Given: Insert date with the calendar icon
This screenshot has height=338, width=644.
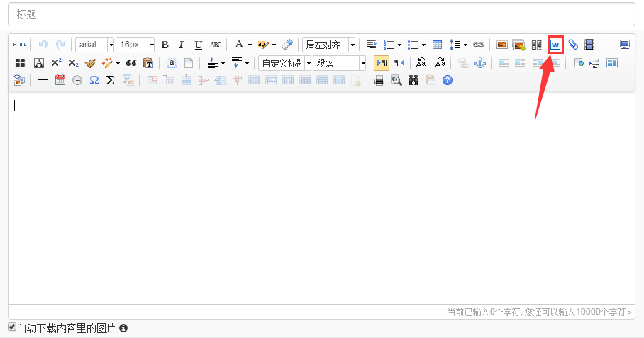Looking at the screenshot, I should click(x=60, y=81).
